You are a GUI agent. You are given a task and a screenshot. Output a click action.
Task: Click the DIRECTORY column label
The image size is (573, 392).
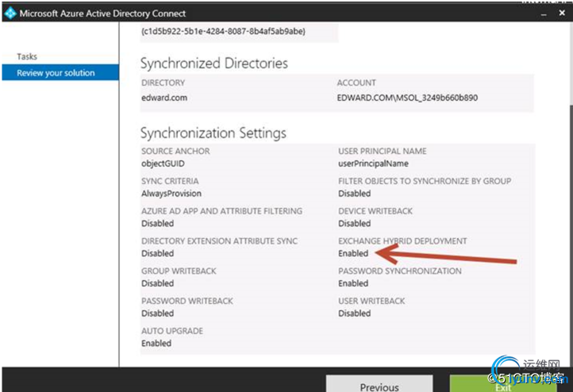(163, 83)
